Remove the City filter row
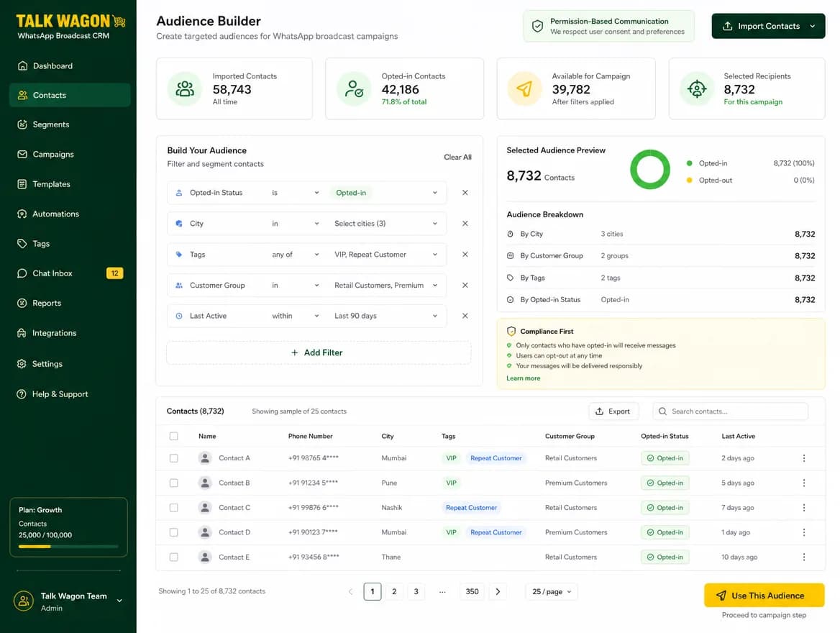Viewport: 840px width, 633px height. [x=465, y=224]
